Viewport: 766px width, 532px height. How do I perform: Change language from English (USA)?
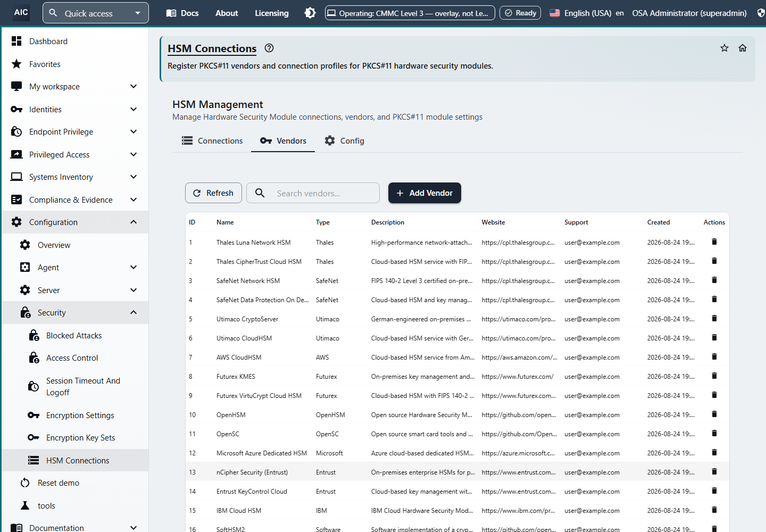586,13
